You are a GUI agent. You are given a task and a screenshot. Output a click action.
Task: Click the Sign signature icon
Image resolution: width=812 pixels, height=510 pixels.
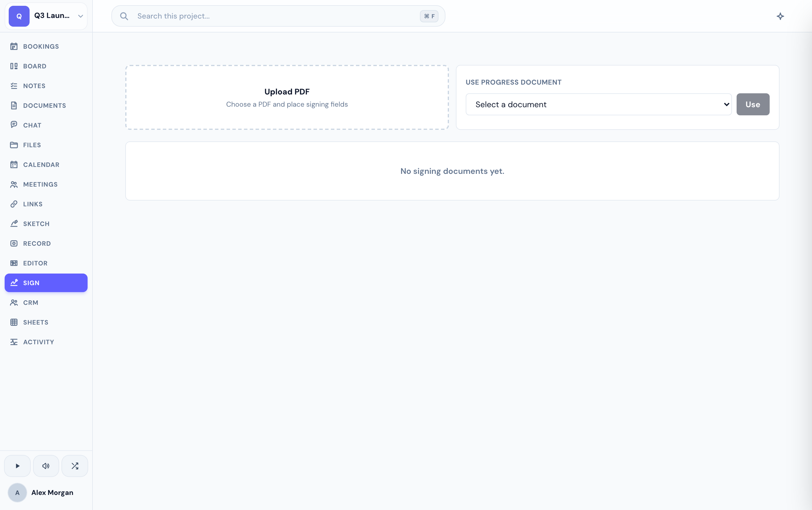pos(14,283)
